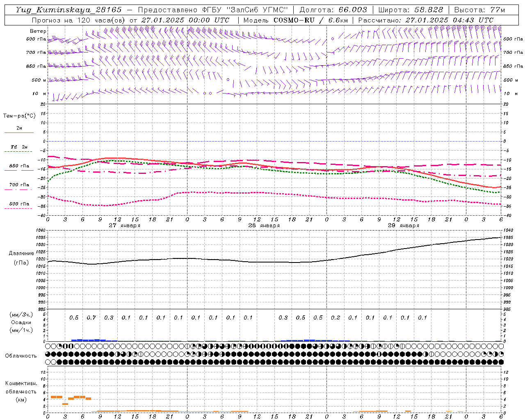Click the station name Yug_Kuminskaya_28165
525x420 pixels.
pos(69,10)
